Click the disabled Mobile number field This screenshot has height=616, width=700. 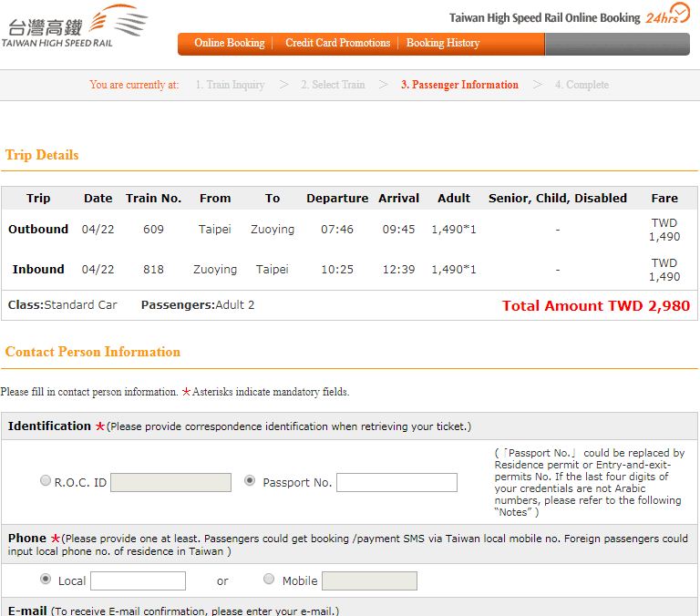coord(369,580)
